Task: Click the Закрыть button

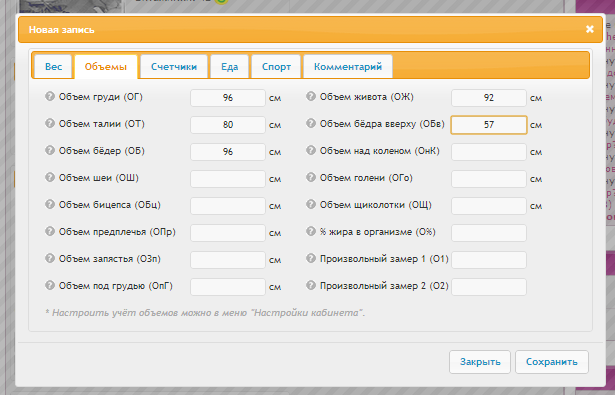Action: click(480, 362)
